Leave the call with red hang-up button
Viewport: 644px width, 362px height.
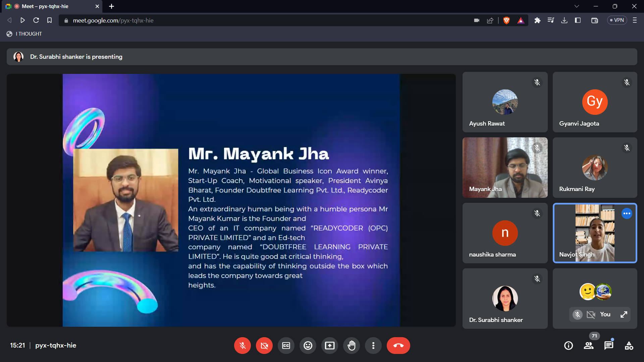398,346
